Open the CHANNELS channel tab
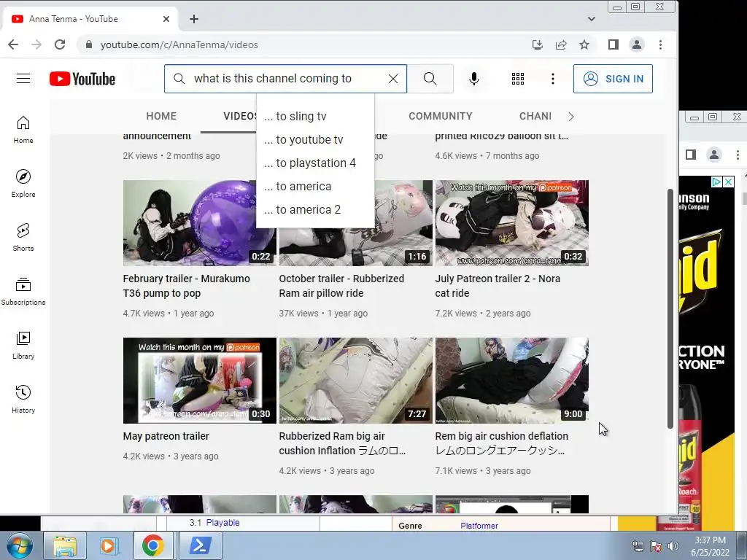Image resolution: width=747 pixels, height=560 pixels. click(x=535, y=116)
